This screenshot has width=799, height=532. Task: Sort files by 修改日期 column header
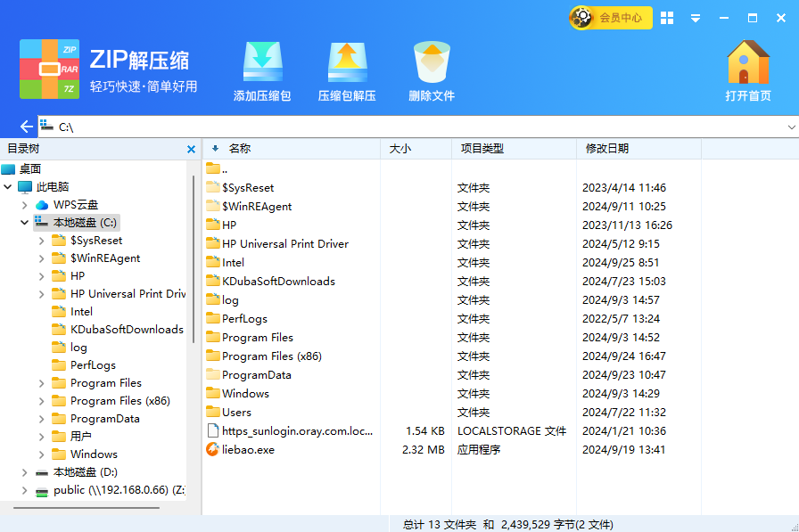(x=606, y=149)
